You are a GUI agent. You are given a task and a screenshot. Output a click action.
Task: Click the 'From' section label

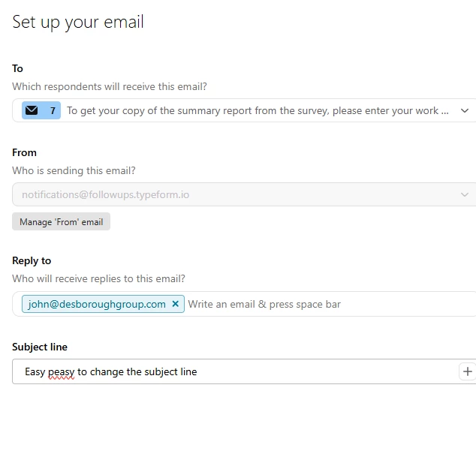click(x=25, y=152)
